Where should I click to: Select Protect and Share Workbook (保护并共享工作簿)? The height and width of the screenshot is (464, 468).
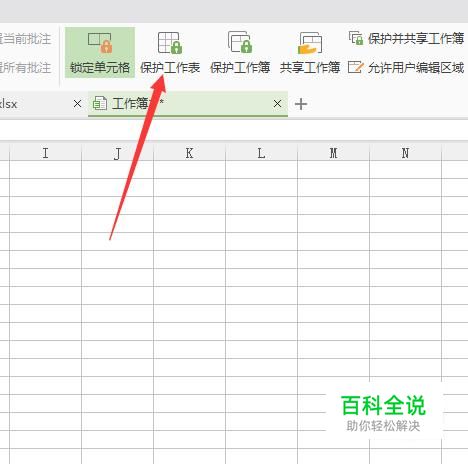(406, 38)
